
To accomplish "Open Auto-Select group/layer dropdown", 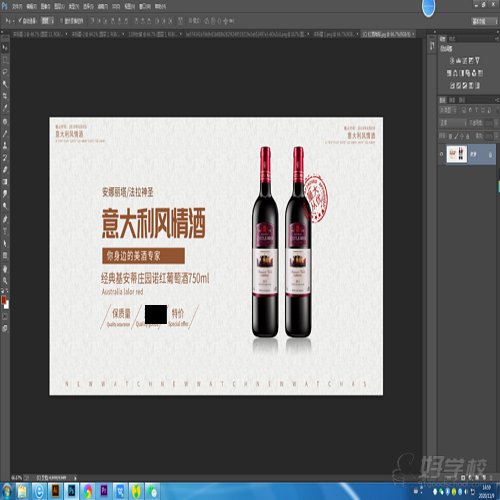I will 47,21.
